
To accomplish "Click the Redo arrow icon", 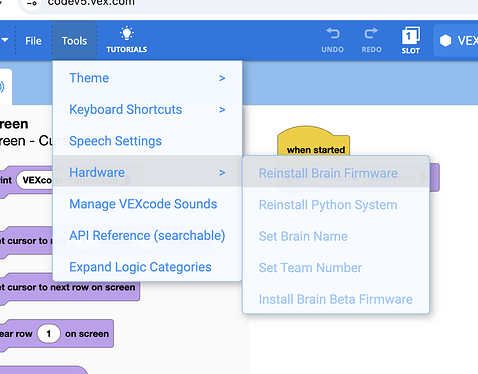I will pos(371,34).
